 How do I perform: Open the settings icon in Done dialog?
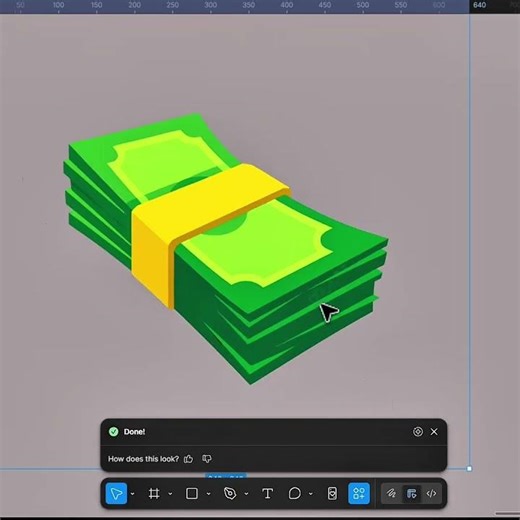418,432
